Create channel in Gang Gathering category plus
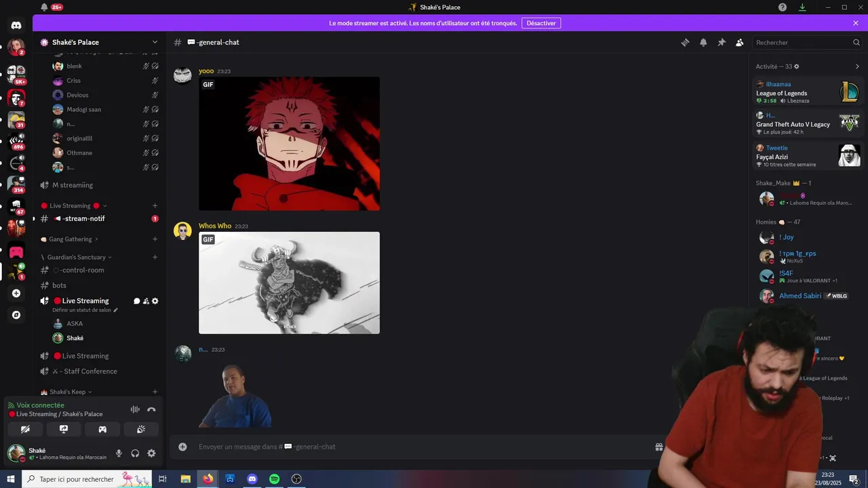 155,239
